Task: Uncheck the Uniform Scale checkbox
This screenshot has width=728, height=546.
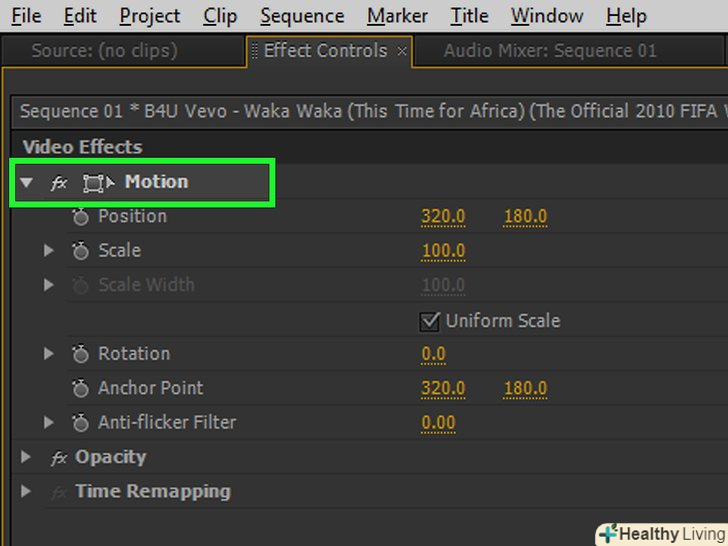Action: pos(430,321)
